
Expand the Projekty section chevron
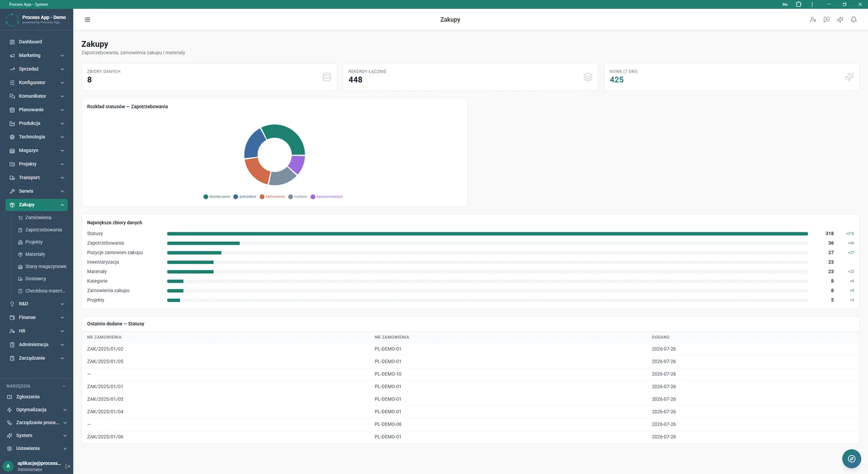(62, 164)
